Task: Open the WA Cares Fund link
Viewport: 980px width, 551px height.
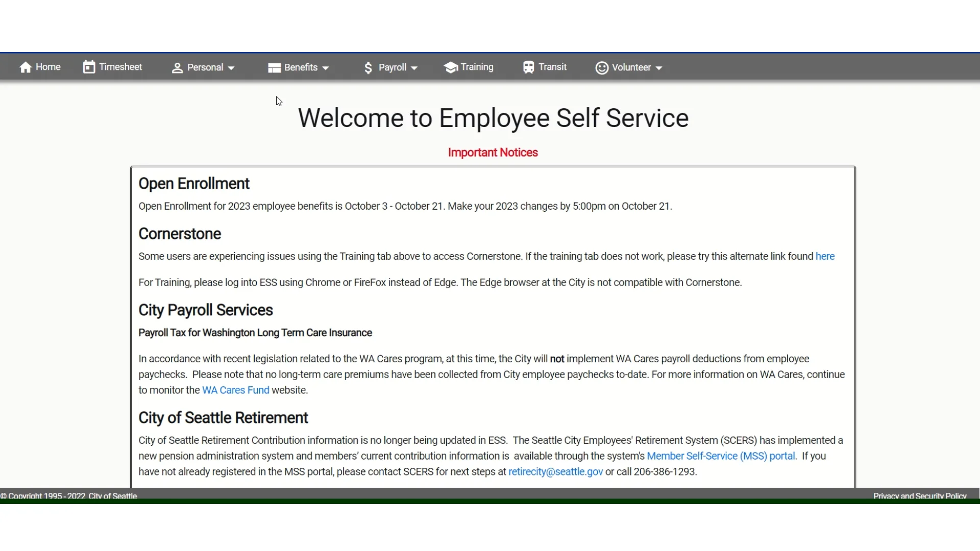Action: point(236,390)
